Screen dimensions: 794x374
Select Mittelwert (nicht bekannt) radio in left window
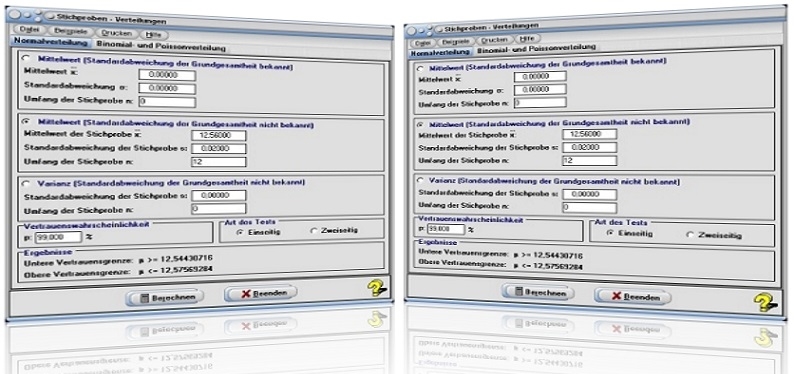click(26, 121)
